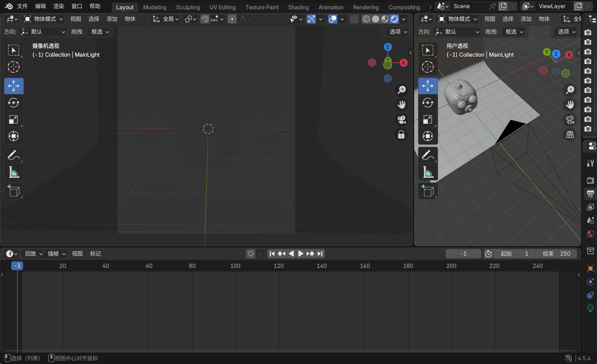
Task: Select the Measure ruler tool
Action: coord(14,172)
